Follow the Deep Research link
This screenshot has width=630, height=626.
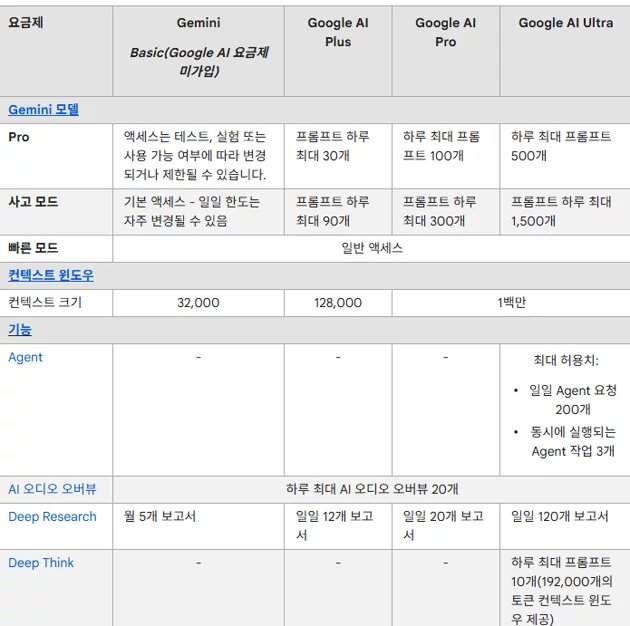52,517
